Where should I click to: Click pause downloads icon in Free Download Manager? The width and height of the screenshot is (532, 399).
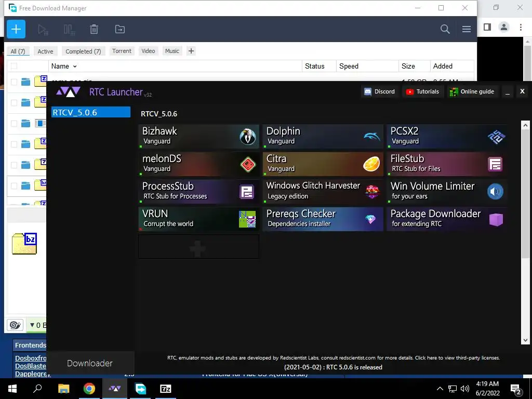[x=69, y=30]
